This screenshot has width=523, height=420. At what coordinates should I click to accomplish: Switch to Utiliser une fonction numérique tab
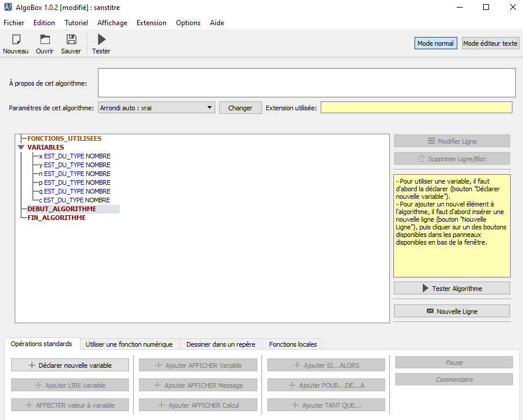point(129,344)
